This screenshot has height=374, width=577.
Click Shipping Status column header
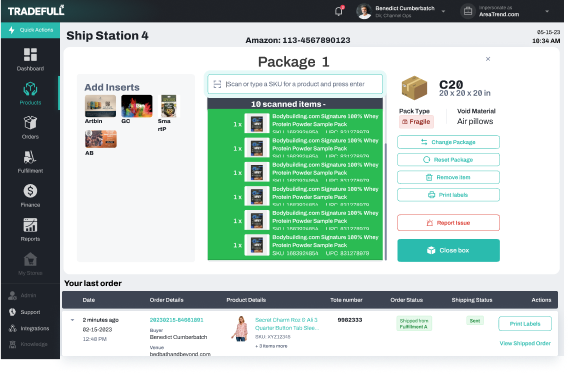coord(472,300)
